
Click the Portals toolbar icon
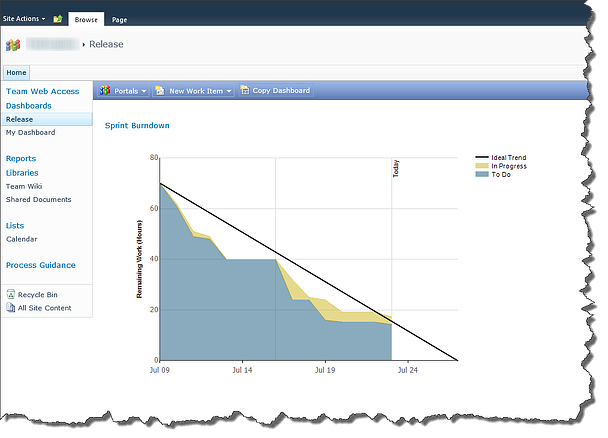coord(104,91)
